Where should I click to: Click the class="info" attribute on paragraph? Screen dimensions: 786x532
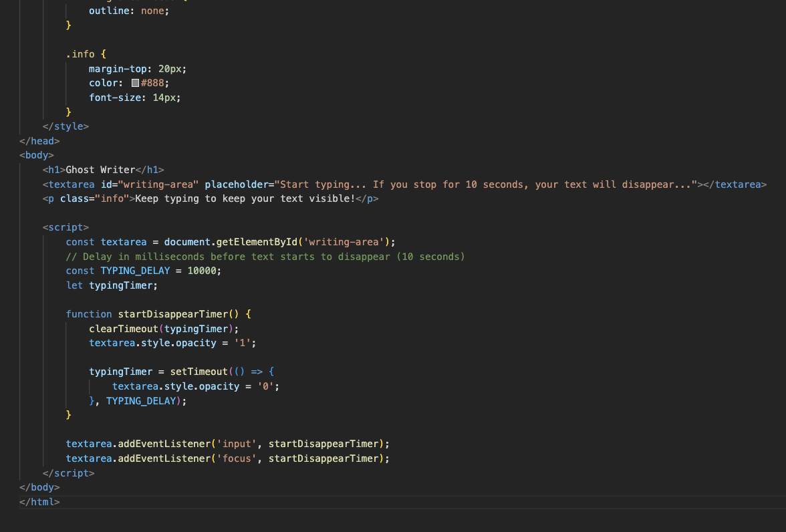click(95, 198)
